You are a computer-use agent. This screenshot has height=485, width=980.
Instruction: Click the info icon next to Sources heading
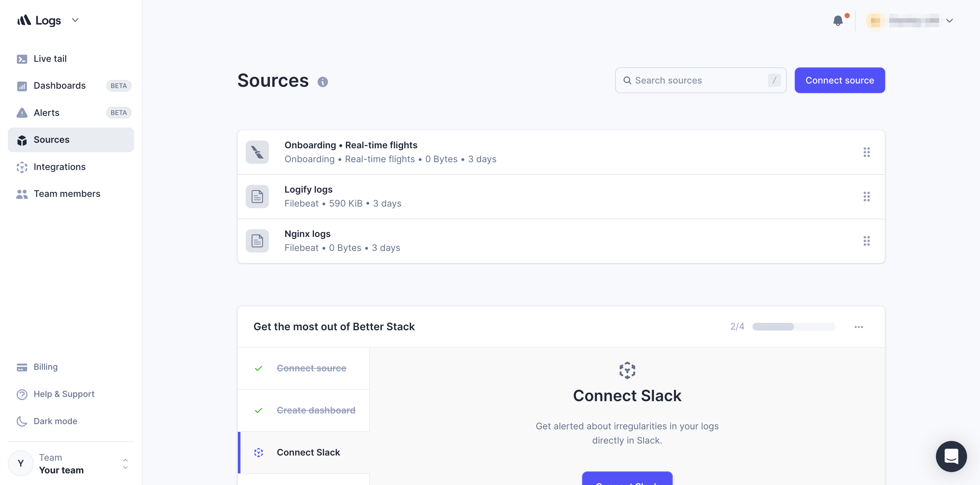322,82
